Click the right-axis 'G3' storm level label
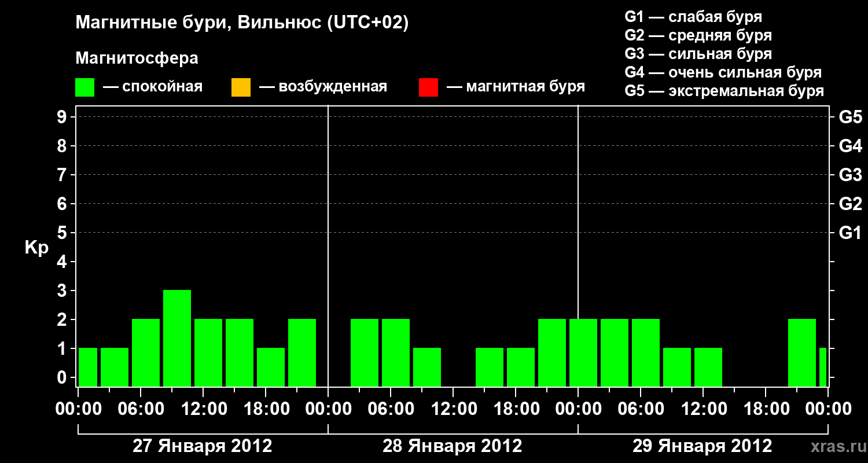The height and width of the screenshot is (463, 868). tap(851, 175)
